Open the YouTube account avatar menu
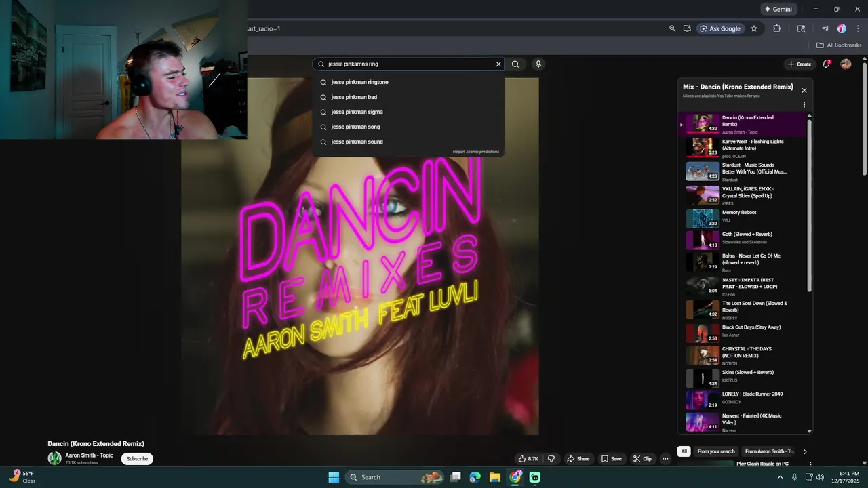Viewport: 868px width, 488px height. (846, 64)
